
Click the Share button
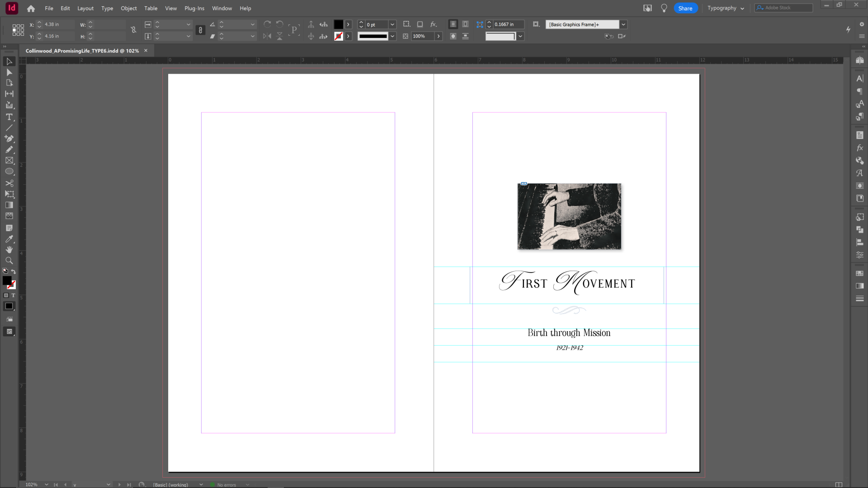[685, 8]
